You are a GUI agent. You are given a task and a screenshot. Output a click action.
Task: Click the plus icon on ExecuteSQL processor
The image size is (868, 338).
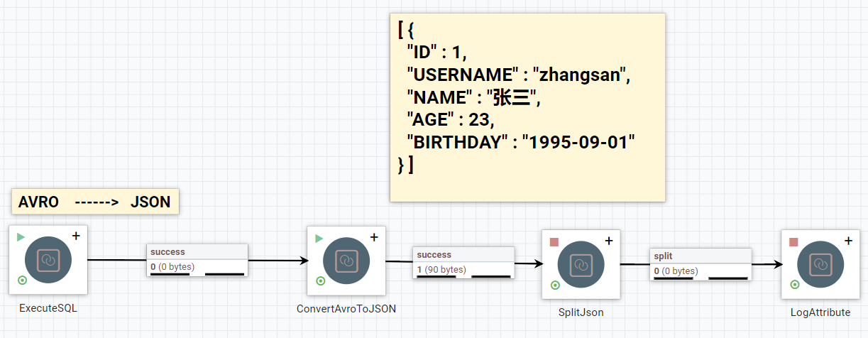pyautogui.click(x=76, y=236)
